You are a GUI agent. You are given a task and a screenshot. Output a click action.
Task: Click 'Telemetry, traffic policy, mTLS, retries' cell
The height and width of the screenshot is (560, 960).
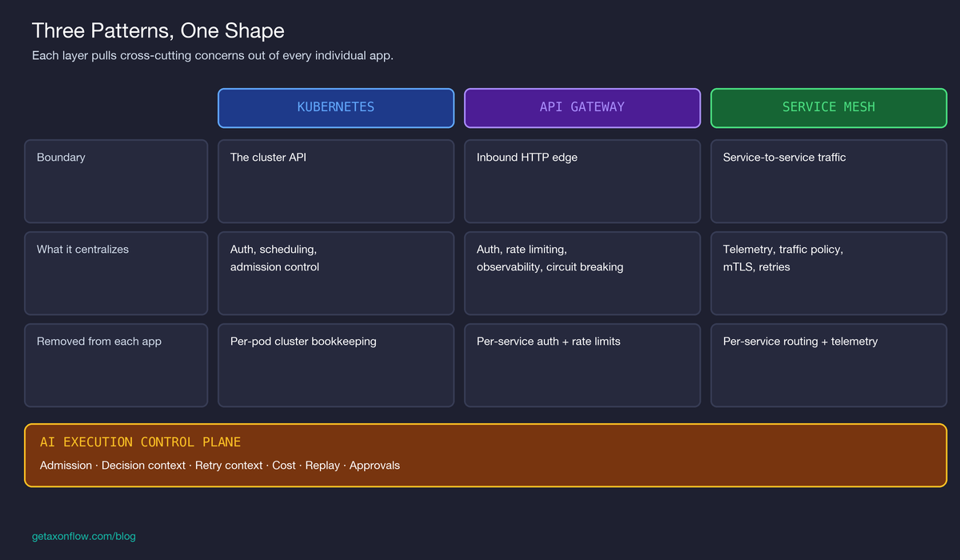coord(829,274)
